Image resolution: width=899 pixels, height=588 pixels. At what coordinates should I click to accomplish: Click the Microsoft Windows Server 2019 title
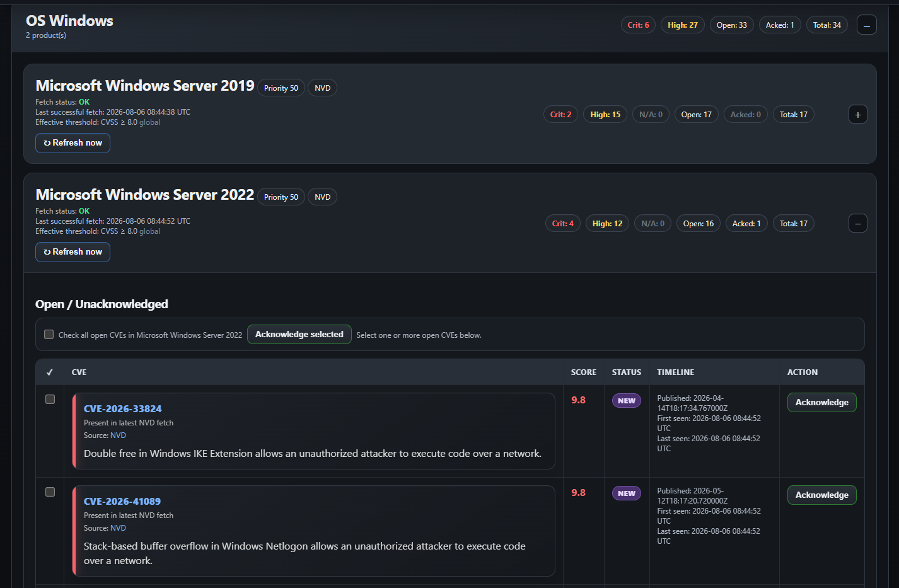coord(145,86)
